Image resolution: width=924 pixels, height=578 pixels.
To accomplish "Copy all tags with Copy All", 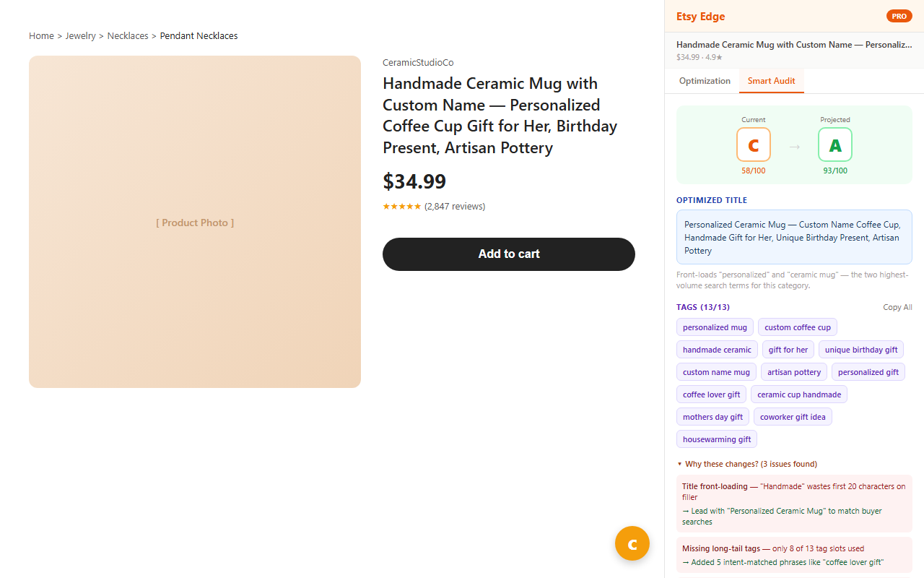I will tap(897, 307).
